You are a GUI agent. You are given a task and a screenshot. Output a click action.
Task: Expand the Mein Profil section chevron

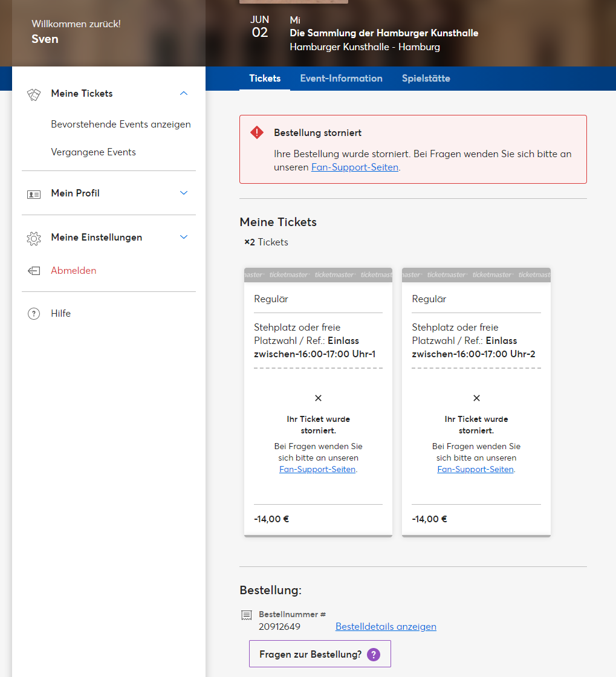coord(184,193)
